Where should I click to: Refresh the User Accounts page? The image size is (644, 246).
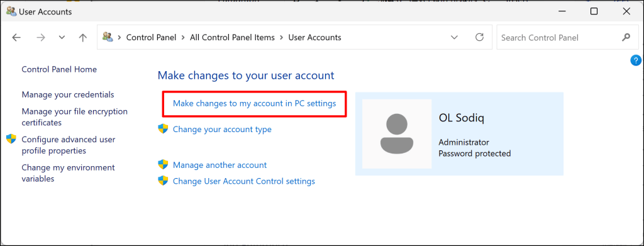click(479, 37)
